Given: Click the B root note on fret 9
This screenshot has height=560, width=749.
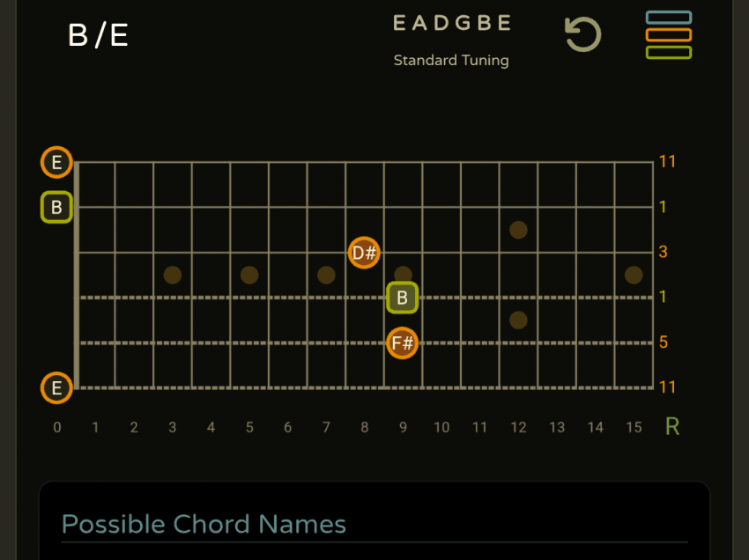Looking at the screenshot, I should [x=402, y=298].
